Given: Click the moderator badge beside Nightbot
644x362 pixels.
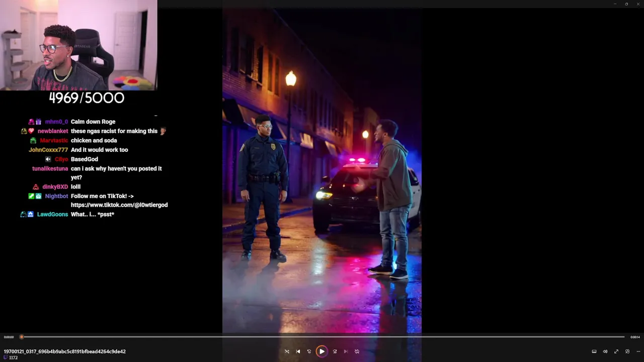Looking at the screenshot, I should pos(31,196).
